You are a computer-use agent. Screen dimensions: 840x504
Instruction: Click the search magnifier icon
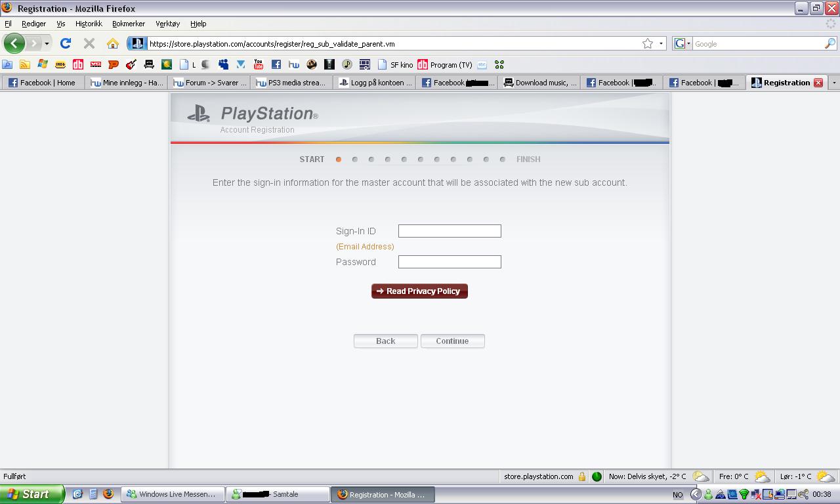(830, 43)
